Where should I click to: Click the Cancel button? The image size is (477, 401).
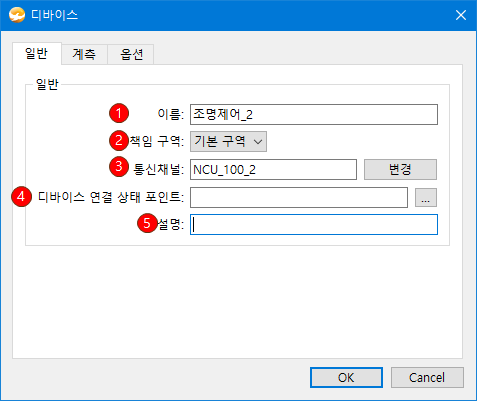(x=427, y=378)
